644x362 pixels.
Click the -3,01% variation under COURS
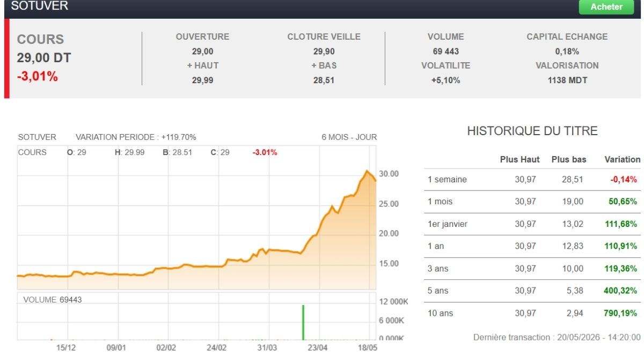(x=38, y=77)
